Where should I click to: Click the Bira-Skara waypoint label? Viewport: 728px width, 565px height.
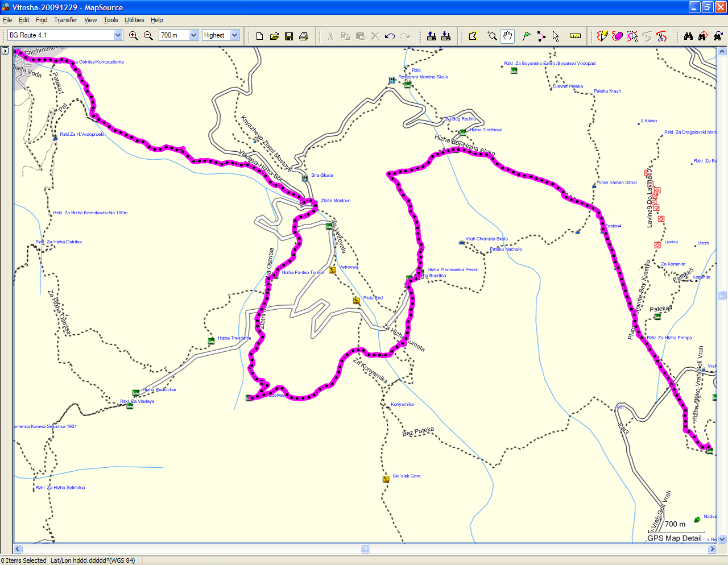point(322,175)
